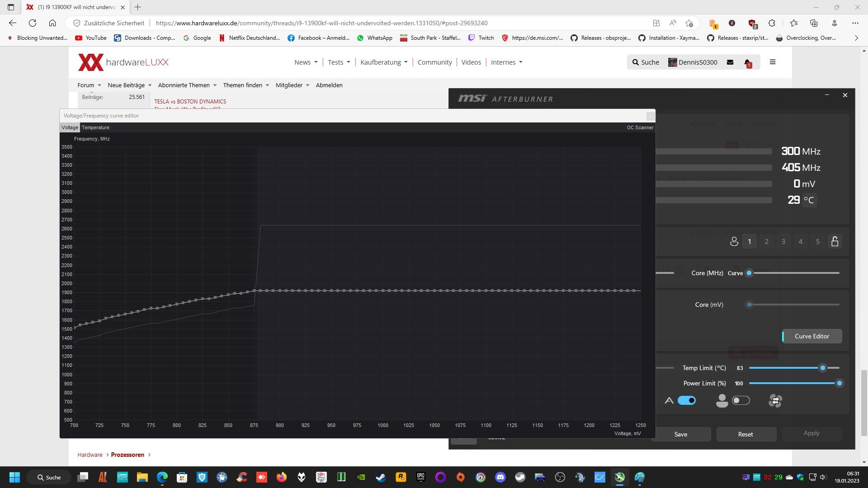Screen dimensions: 868x488
Task: Open a new browser tab
Action: 138,7
